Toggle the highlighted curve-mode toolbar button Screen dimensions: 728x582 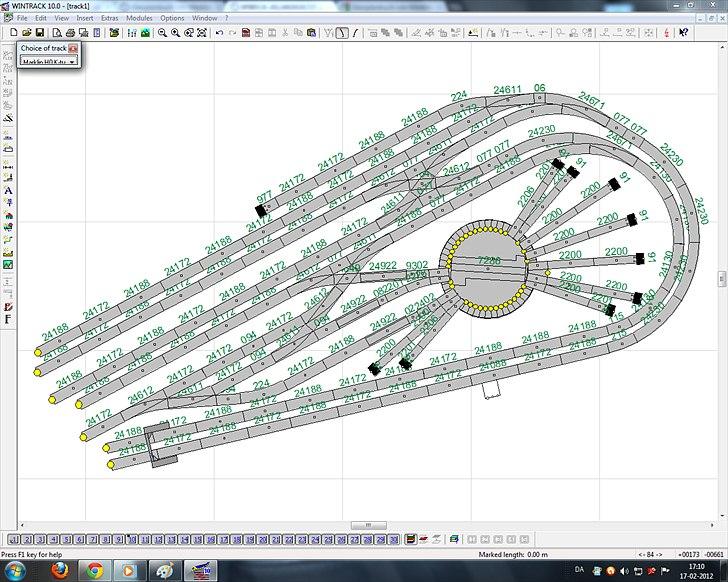click(x=343, y=33)
